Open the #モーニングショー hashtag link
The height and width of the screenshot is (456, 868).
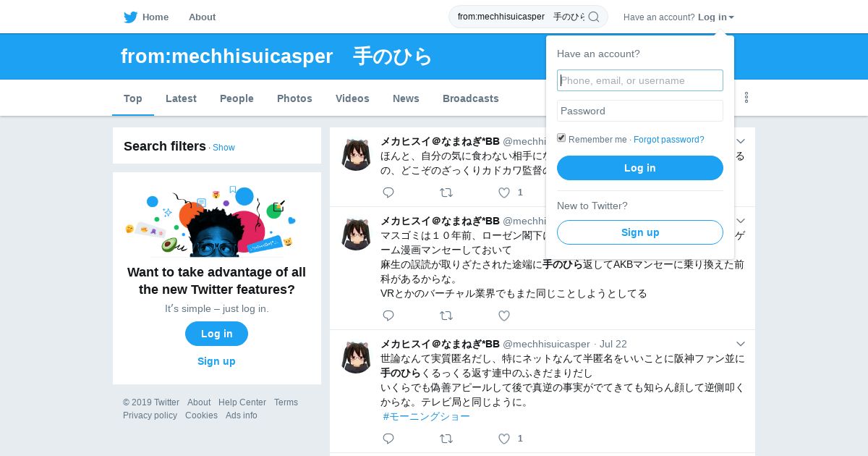(427, 417)
